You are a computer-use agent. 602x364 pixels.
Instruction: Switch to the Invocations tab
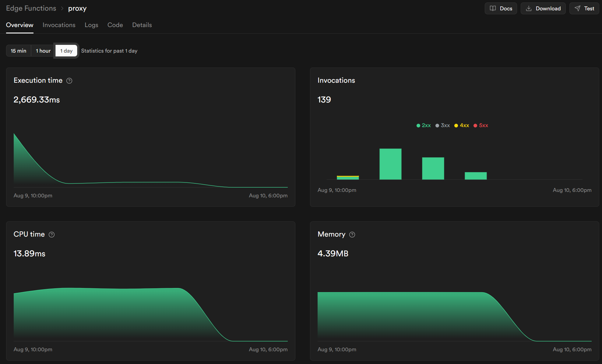tap(59, 25)
